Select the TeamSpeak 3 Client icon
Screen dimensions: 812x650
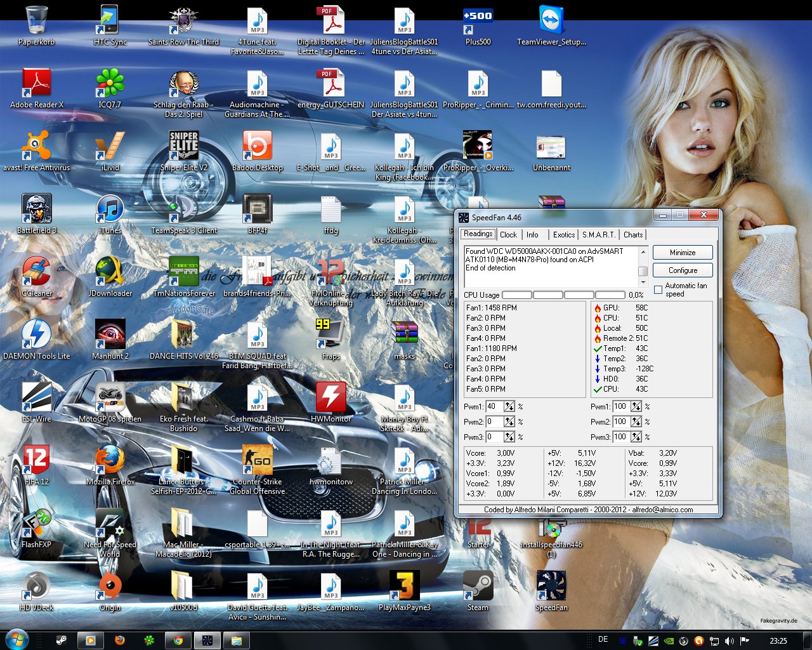coord(183,215)
